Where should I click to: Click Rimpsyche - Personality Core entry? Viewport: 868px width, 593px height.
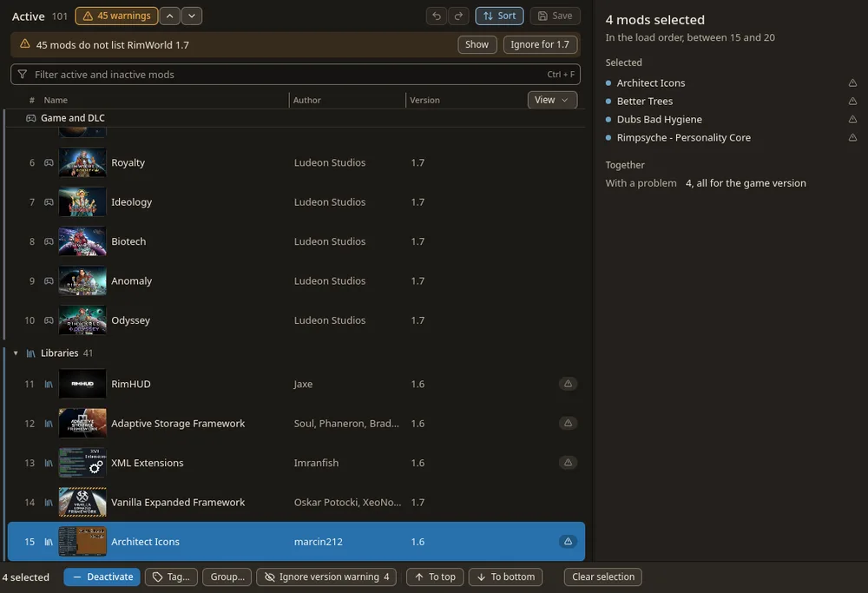(683, 138)
